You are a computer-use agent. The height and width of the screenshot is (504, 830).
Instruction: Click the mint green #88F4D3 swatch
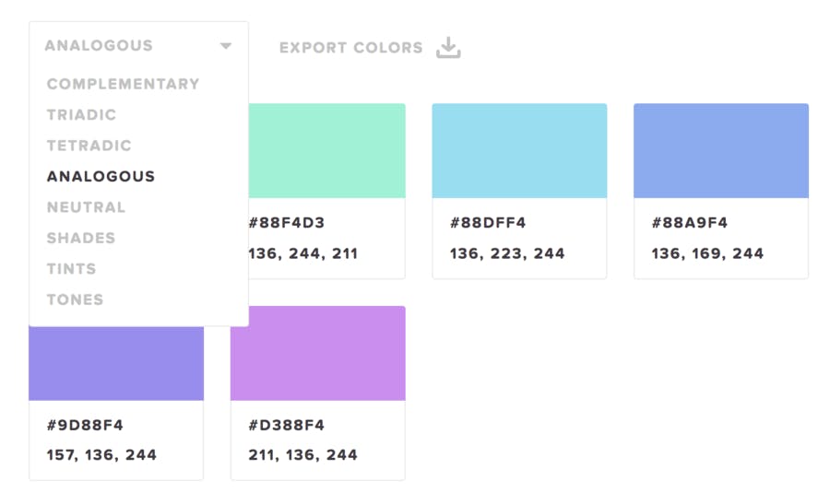click(x=327, y=151)
